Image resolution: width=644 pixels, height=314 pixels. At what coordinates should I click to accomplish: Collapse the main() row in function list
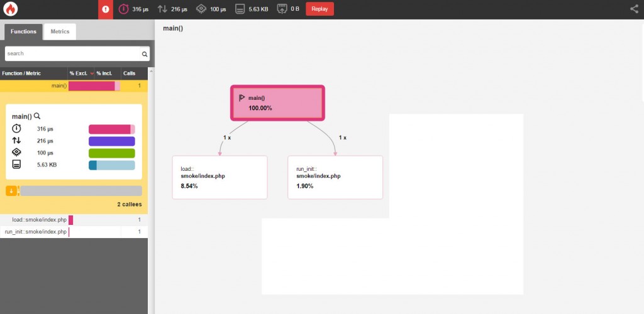tap(74, 85)
